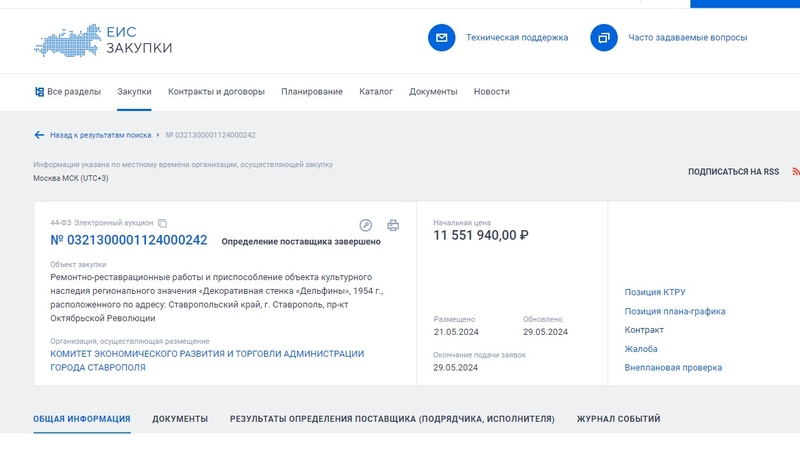
Task: Open the Каталог navigation item
Action: (376, 92)
